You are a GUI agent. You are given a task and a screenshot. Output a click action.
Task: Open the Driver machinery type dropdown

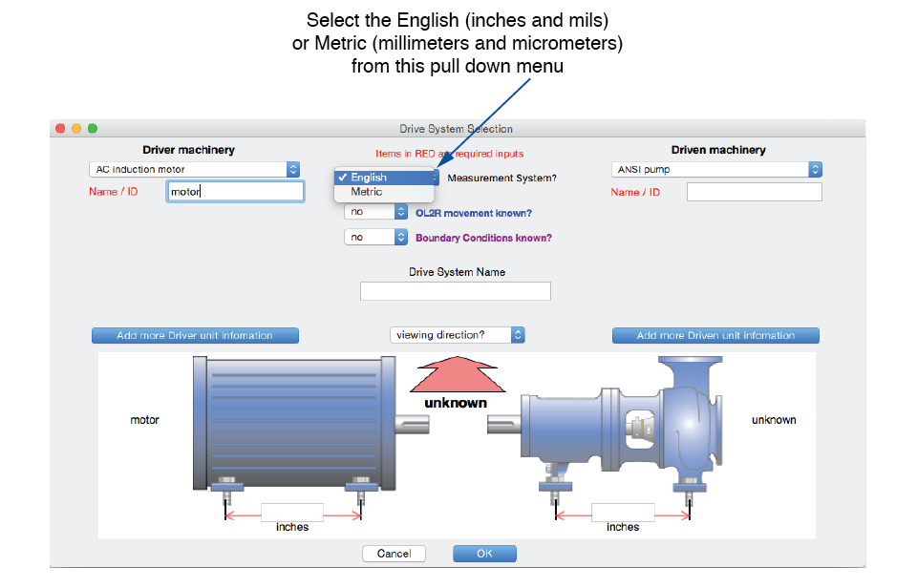tap(194, 170)
